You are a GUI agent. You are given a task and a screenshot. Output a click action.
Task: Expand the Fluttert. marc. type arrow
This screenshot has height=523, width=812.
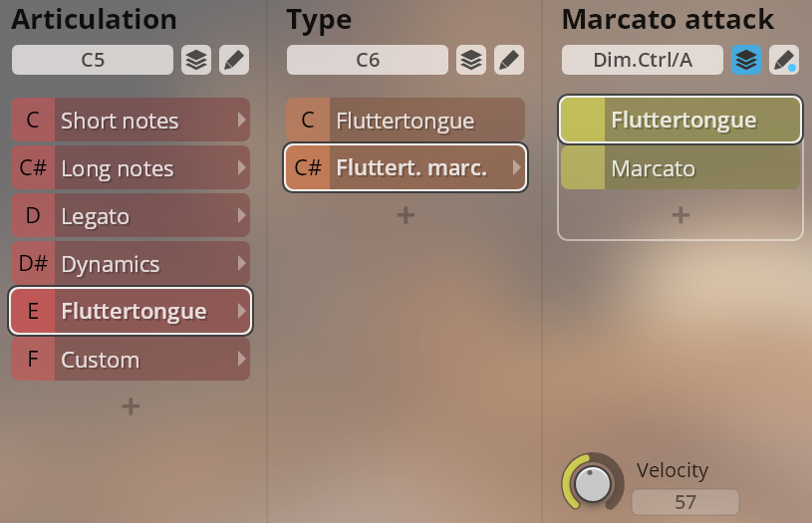(x=516, y=167)
